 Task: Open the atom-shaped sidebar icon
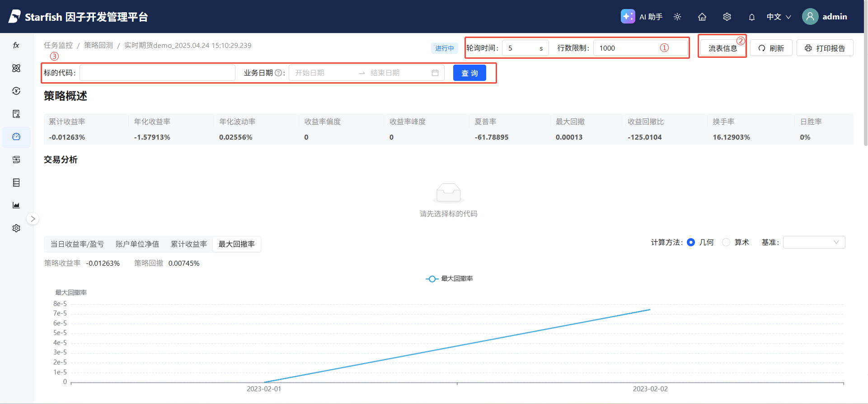16,68
